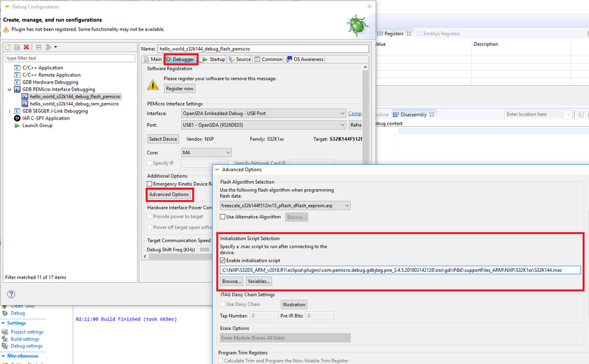
Task: Click the Registers view icon
Action: point(380,34)
